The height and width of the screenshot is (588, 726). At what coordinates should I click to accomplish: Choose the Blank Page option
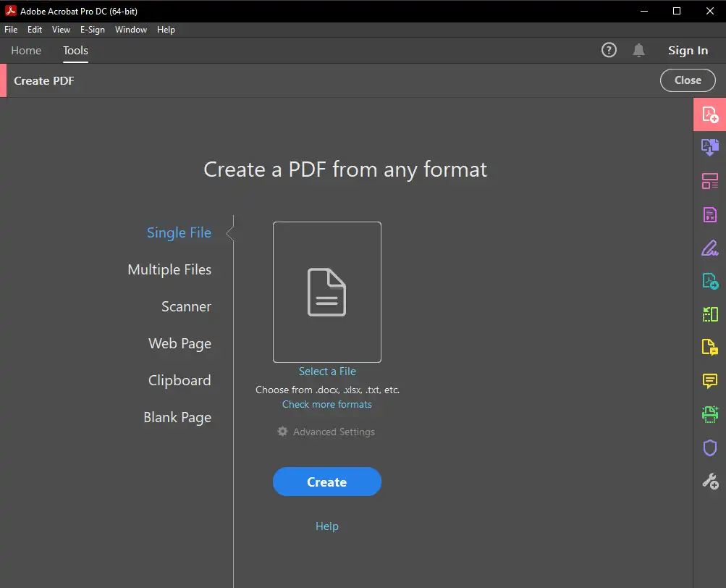point(177,418)
